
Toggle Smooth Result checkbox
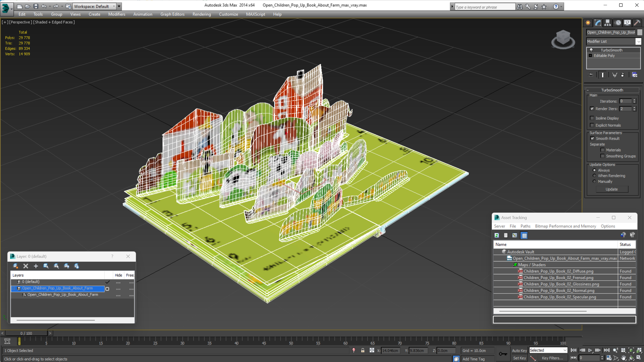592,138
